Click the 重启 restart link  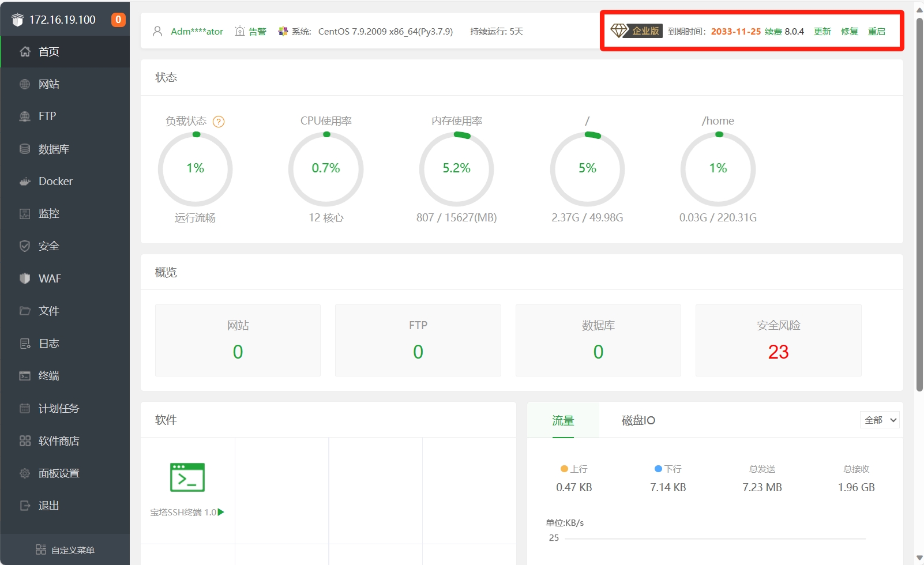tap(876, 31)
